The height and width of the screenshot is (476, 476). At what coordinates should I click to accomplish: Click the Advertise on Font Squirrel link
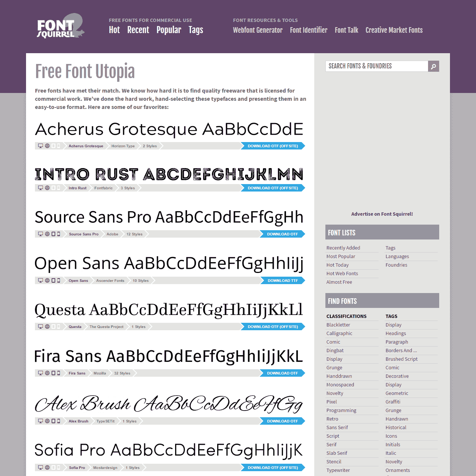pos(382,214)
